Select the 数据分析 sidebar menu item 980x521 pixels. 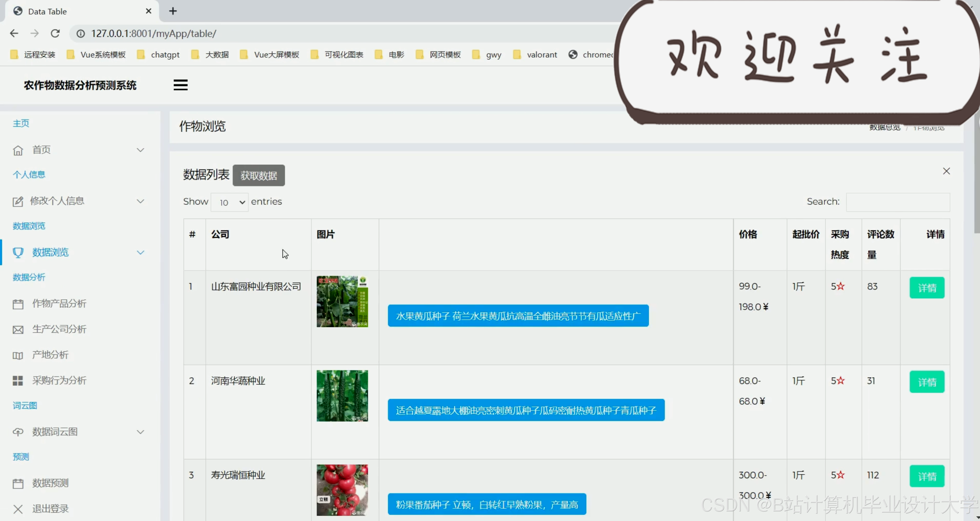28,277
